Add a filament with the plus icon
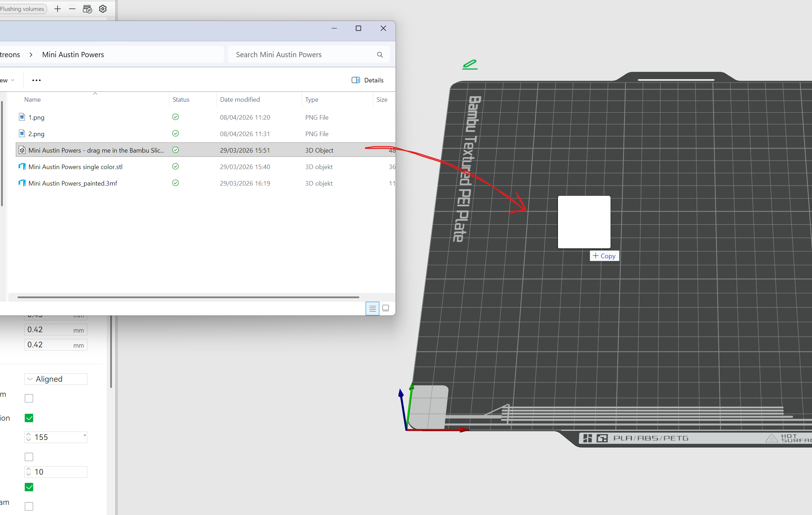This screenshot has width=812, height=515. [58, 9]
